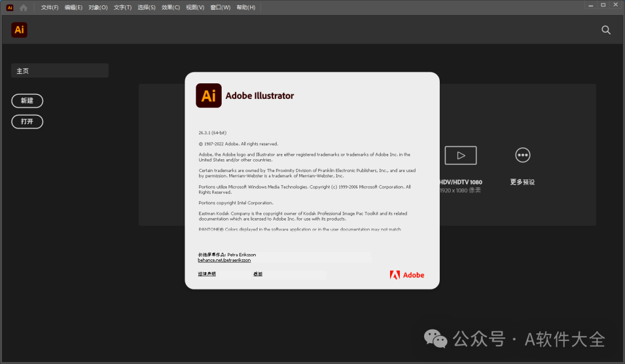Open the 对象(O) menu

tap(98, 8)
